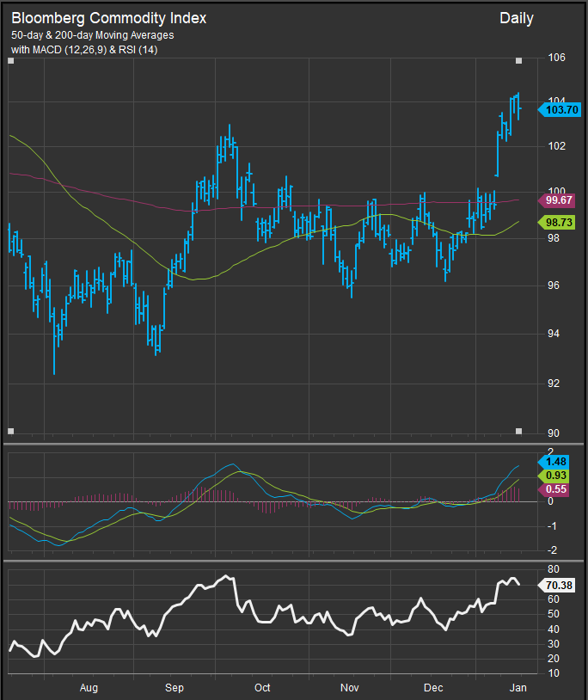Screen dimensions: 588x700
Task: Click the -2 MACD axis label
Action: pos(552,550)
